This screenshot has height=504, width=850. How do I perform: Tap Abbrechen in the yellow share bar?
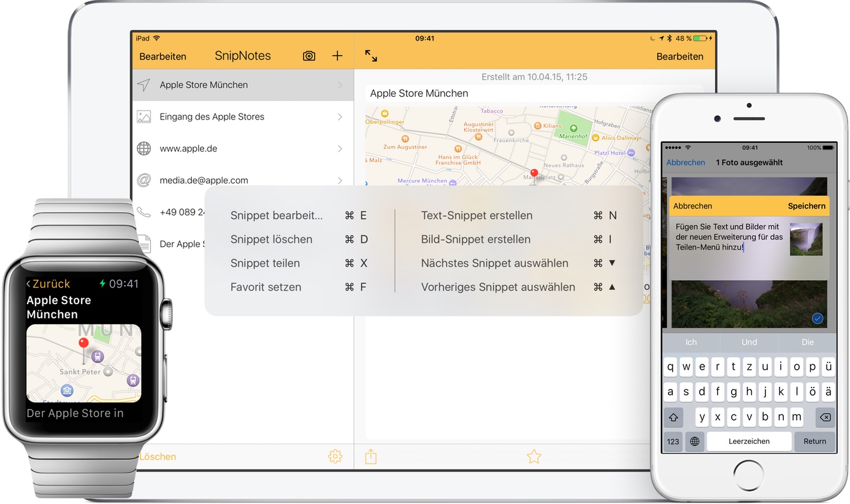tap(692, 206)
